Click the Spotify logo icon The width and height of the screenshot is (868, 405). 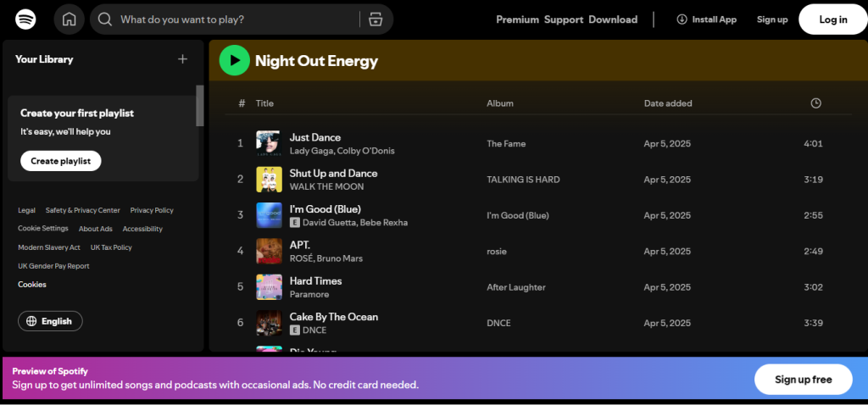[x=25, y=19]
